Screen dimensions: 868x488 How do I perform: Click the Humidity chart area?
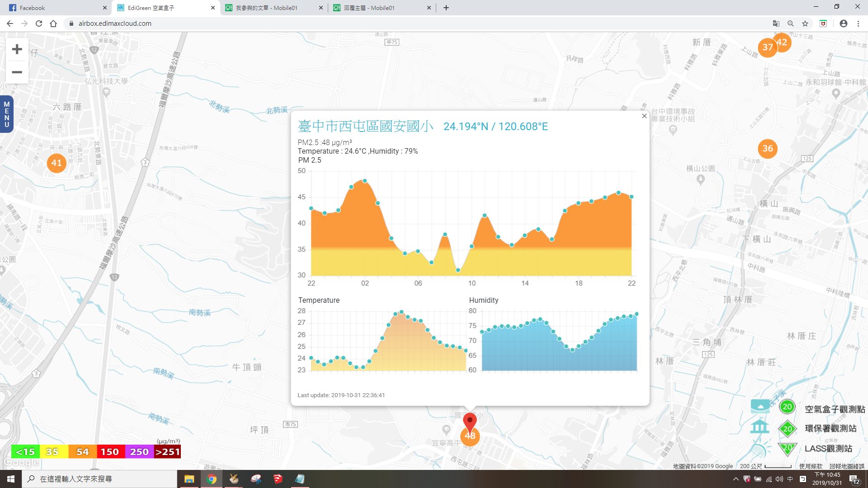click(559, 341)
